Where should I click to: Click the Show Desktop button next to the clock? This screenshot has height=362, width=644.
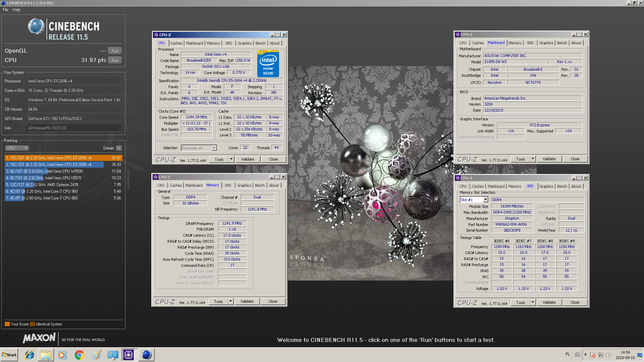coord(640,355)
